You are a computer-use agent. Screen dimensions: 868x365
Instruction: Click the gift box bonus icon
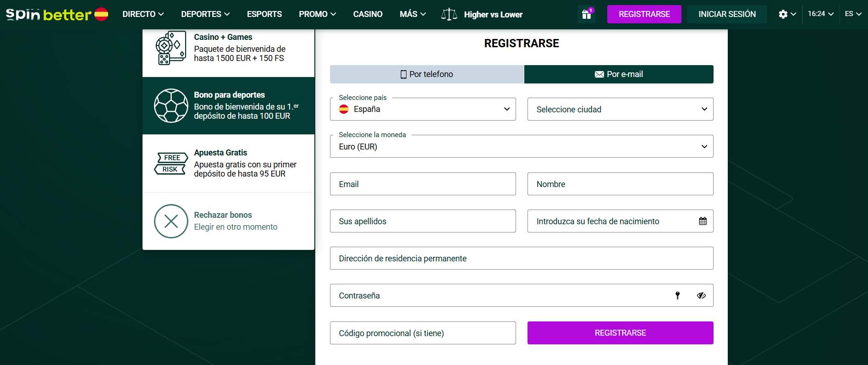point(586,14)
